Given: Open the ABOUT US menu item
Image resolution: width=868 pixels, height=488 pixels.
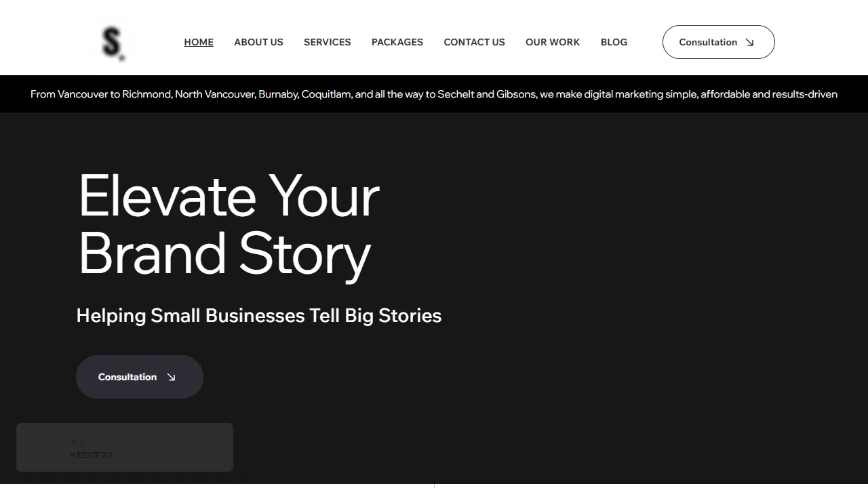Looking at the screenshot, I should click(x=258, y=42).
